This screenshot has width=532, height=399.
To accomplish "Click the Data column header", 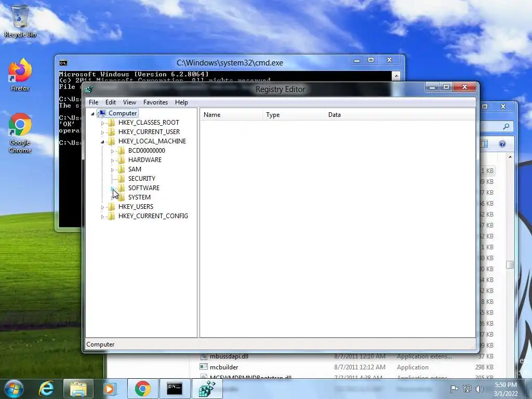I will tap(401, 115).
